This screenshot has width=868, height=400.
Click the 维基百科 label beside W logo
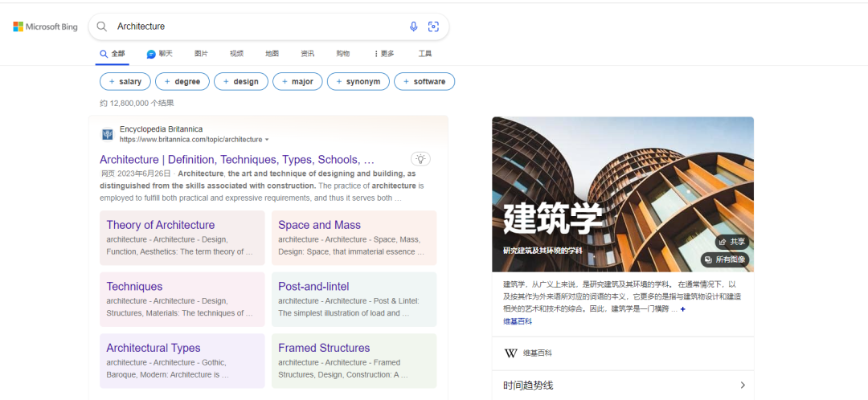538,353
